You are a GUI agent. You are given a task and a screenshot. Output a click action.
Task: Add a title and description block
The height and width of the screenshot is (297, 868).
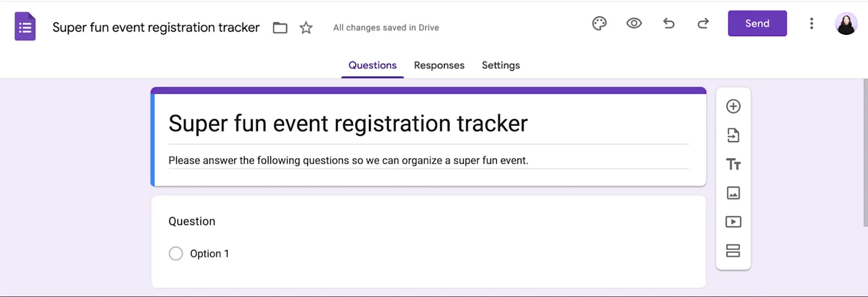tap(733, 164)
